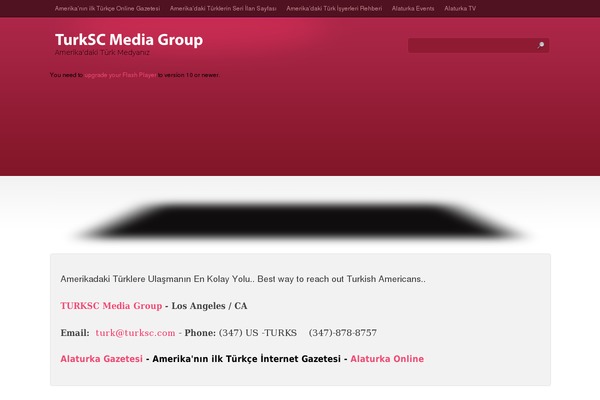Click the Best way to reach out sentence
Screen dimensions: 600x400
click(x=341, y=279)
